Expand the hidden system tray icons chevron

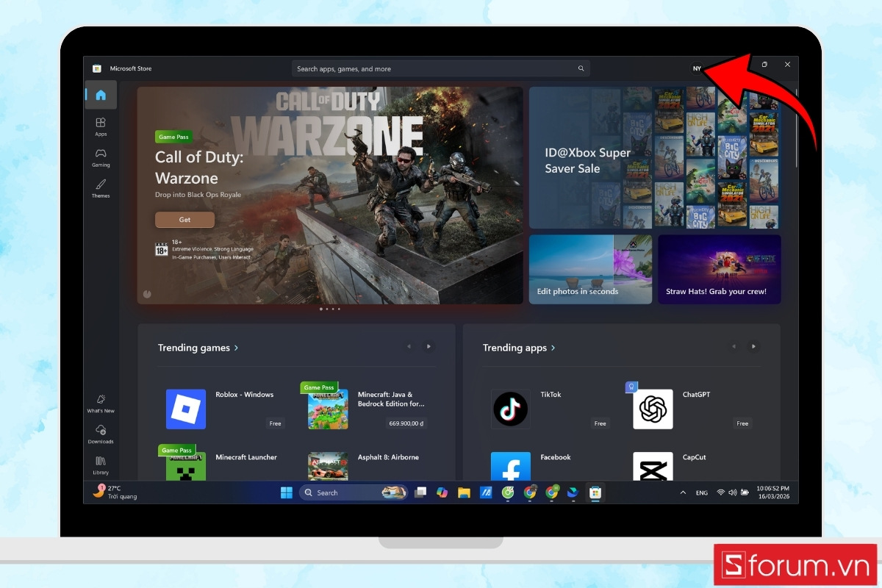click(683, 492)
